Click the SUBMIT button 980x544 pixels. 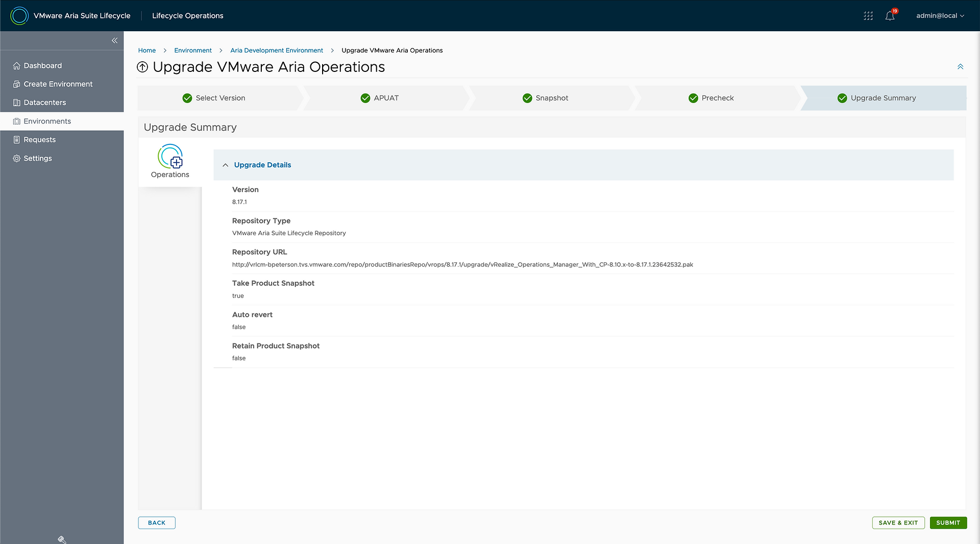[948, 523]
